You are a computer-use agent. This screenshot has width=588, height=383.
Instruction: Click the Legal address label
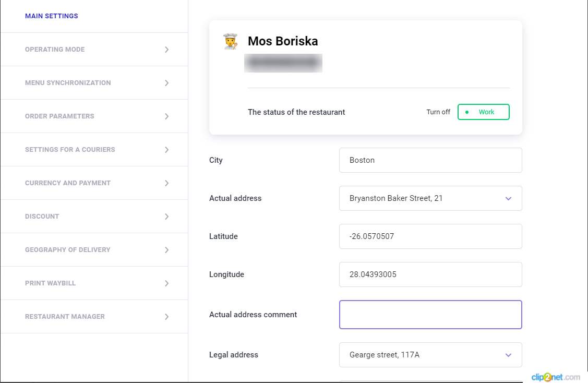(234, 355)
